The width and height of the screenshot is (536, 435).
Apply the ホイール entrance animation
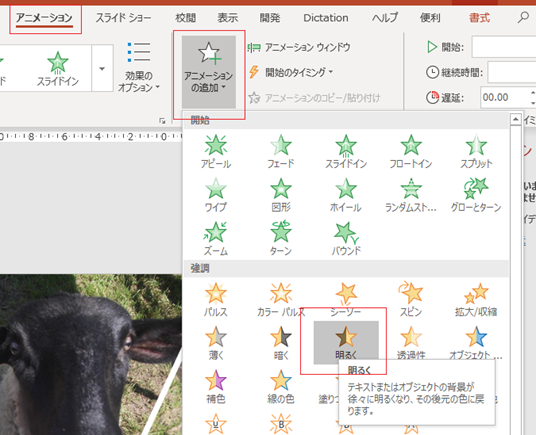[346, 195]
